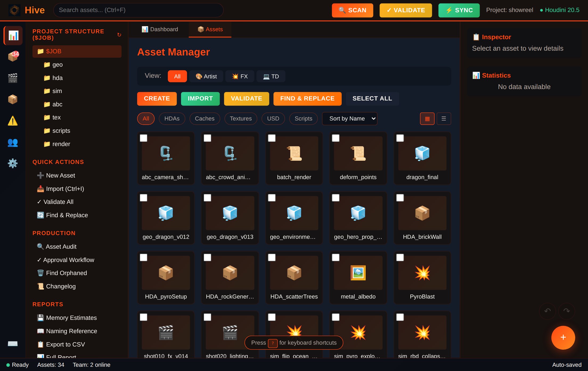Open the dragon_final ice cube thumbnail

coord(422,154)
